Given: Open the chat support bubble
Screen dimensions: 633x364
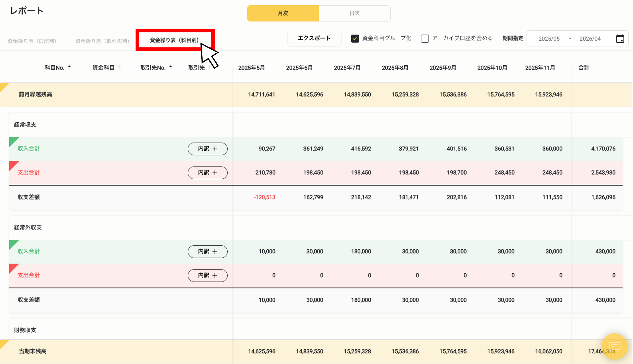Looking at the screenshot, I should [x=614, y=346].
